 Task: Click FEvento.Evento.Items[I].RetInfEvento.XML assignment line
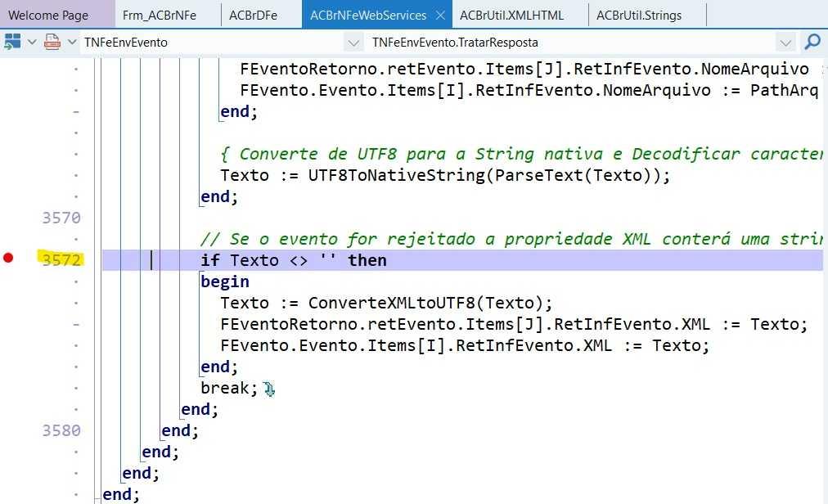464,345
